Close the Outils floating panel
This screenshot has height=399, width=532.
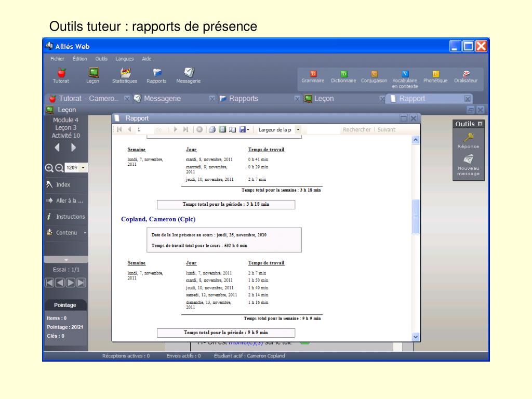tap(480, 124)
